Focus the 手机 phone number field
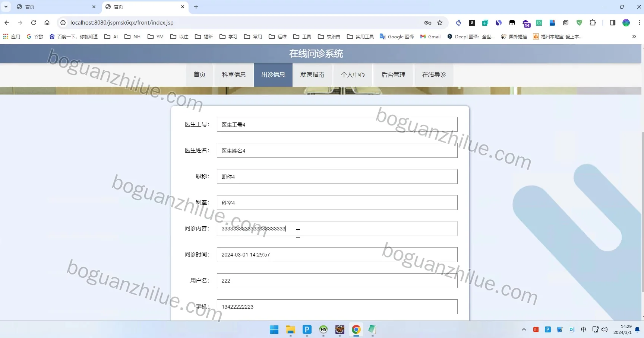 pyautogui.click(x=337, y=307)
